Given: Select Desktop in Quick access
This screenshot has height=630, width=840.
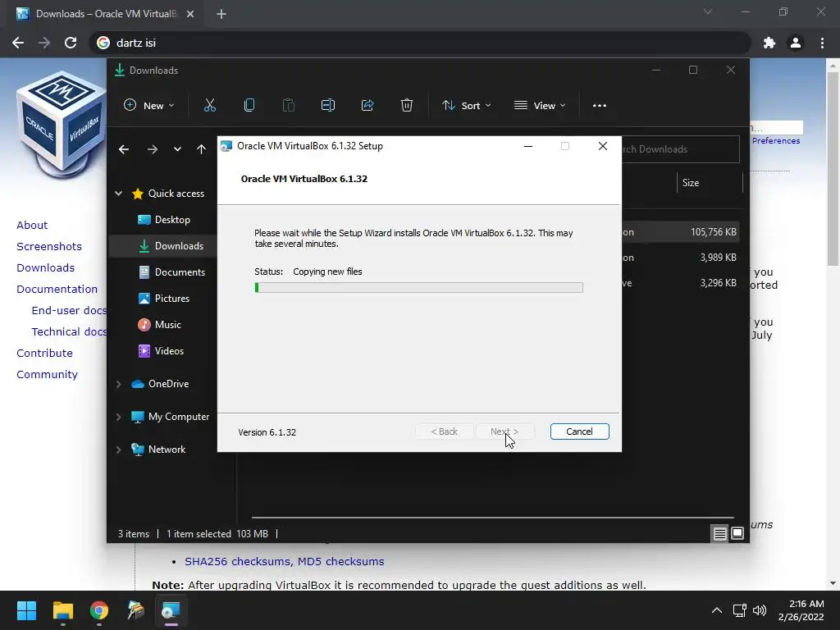Looking at the screenshot, I should point(164,220).
